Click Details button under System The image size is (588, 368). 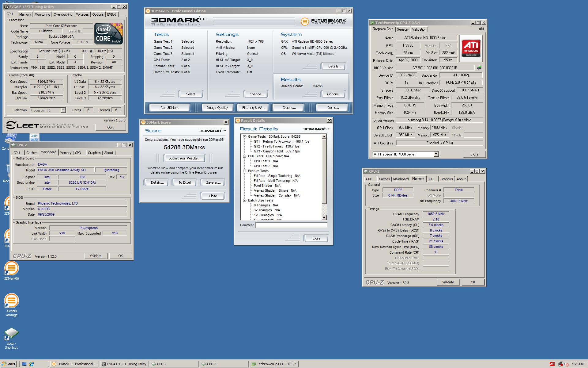tap(334, 66)
